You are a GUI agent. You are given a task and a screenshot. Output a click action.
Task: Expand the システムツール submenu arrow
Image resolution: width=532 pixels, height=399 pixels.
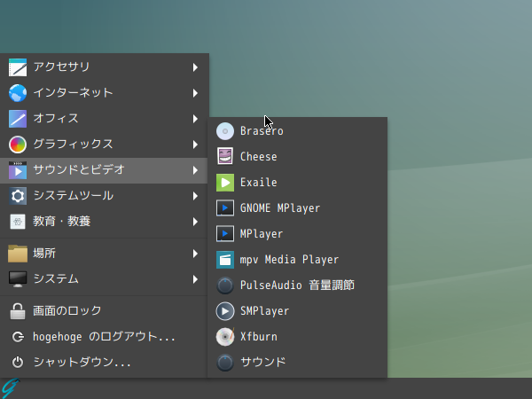[x=195, y=196]
